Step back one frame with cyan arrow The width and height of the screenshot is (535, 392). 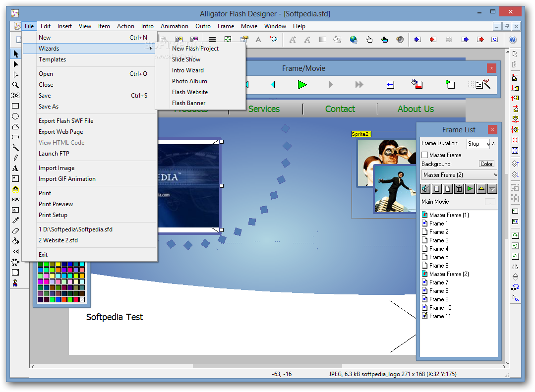coord(273,85)
